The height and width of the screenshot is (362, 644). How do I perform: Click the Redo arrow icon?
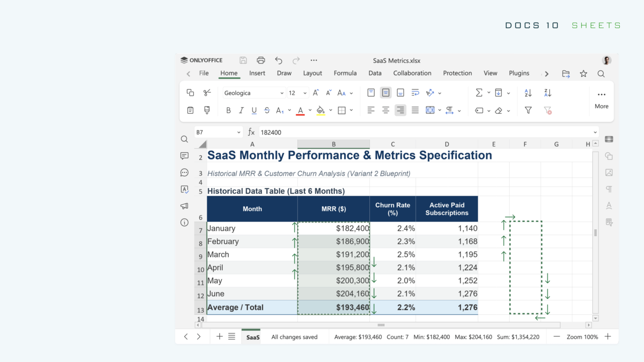pos(296,60)
